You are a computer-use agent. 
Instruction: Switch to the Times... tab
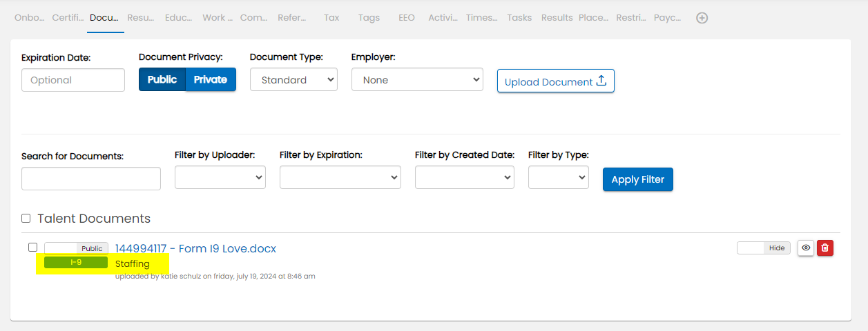point(481,18)
